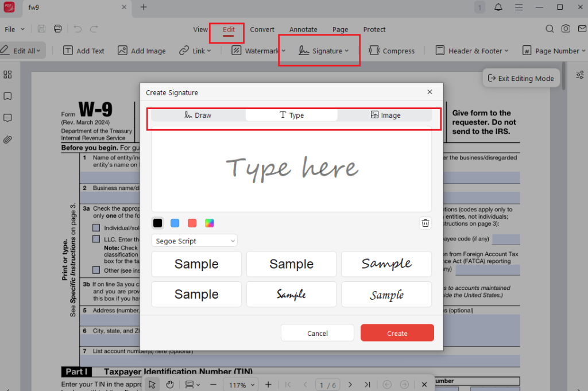Switch to the Image signature tab

tap(385, 115)
